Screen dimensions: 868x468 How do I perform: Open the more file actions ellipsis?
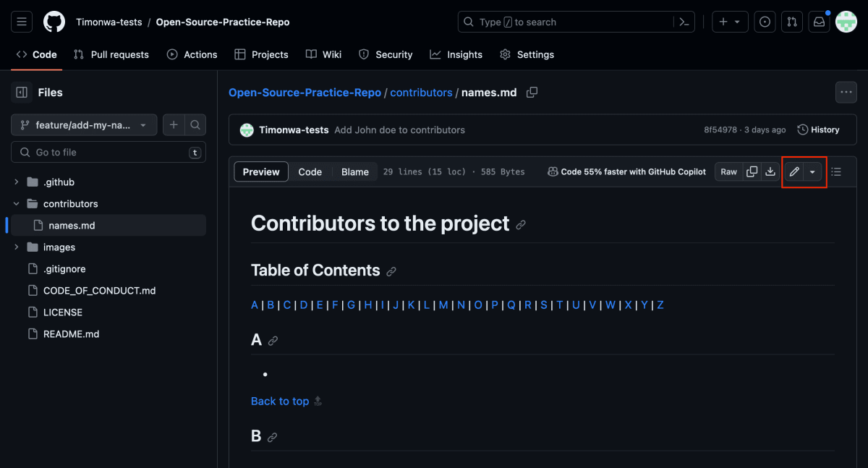(846, 93)
